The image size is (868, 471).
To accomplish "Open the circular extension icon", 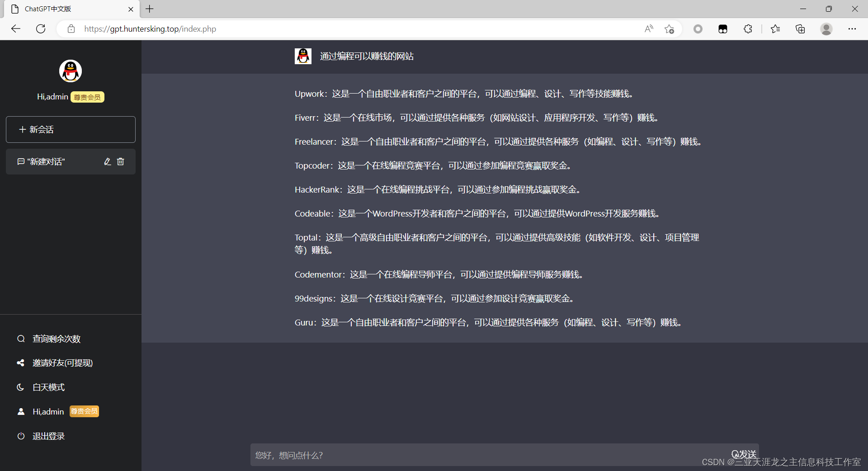I will pyautogui.click(x=698, y=29).
